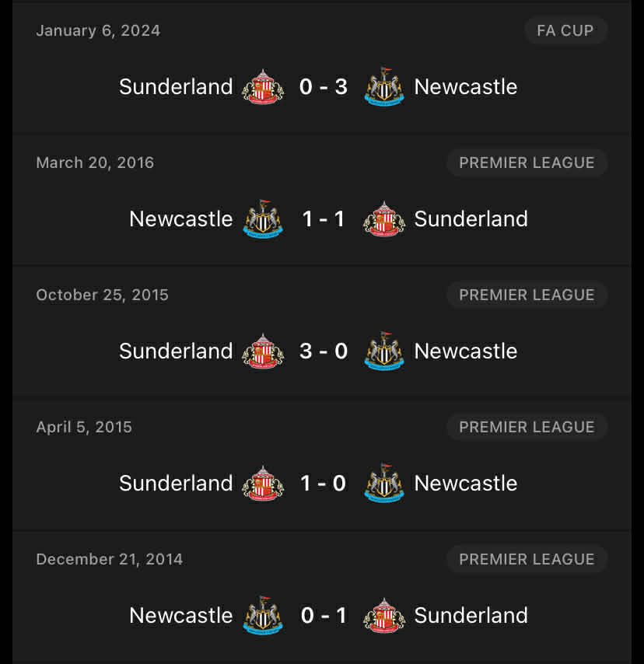Click Newcastle crest in March 20, 2016 match
644x664 pixels.
coord(263,219)
